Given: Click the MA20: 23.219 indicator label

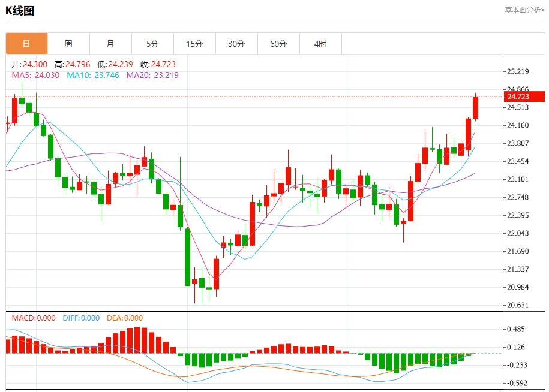Looking at the screenshot, I should tap(152, 75).
